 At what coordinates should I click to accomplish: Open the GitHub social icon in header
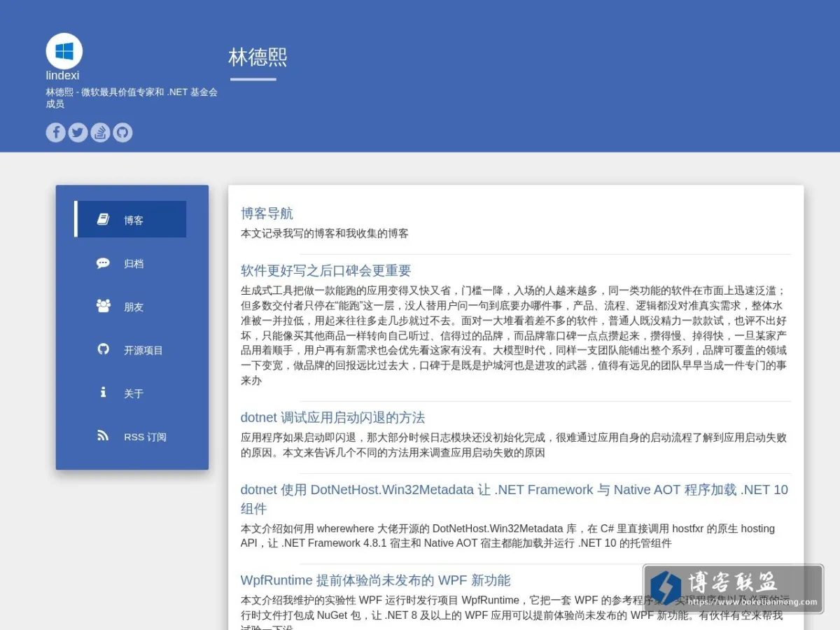pyautogui.click(x=123, y=132)
